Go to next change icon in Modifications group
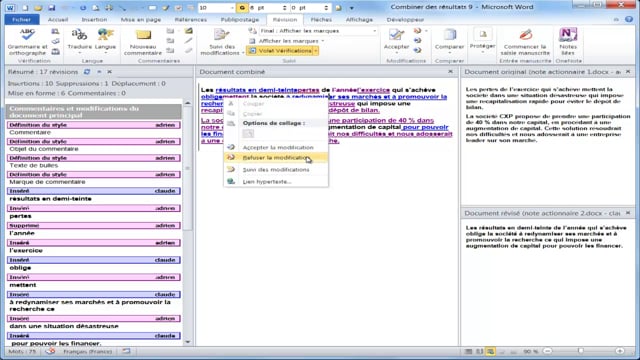Image resolution: width=640 pixels, height=360 pixels. [417, 50]
